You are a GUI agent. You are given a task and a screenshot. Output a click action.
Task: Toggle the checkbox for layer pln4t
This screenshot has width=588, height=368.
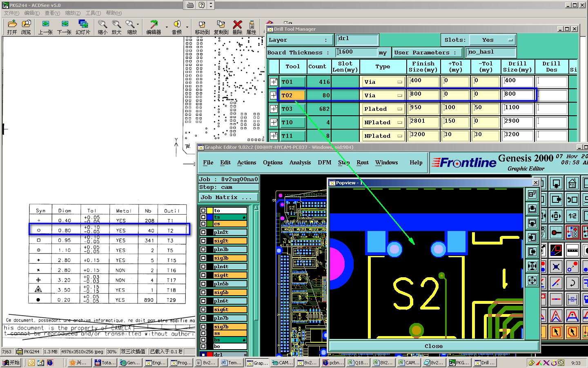[203, 267]
